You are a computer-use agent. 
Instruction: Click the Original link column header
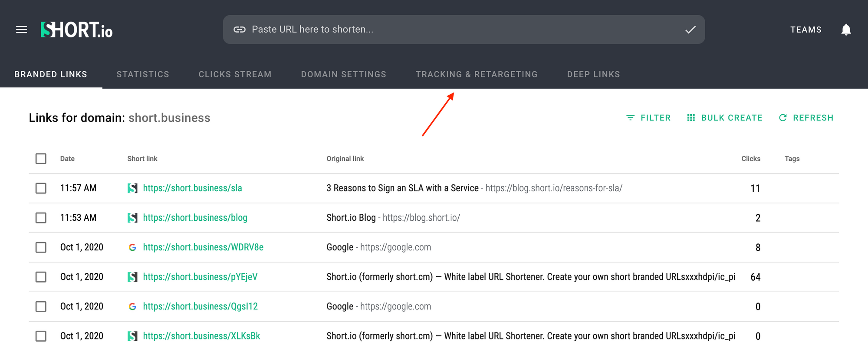pyautogui.click(x=345, y=159)
